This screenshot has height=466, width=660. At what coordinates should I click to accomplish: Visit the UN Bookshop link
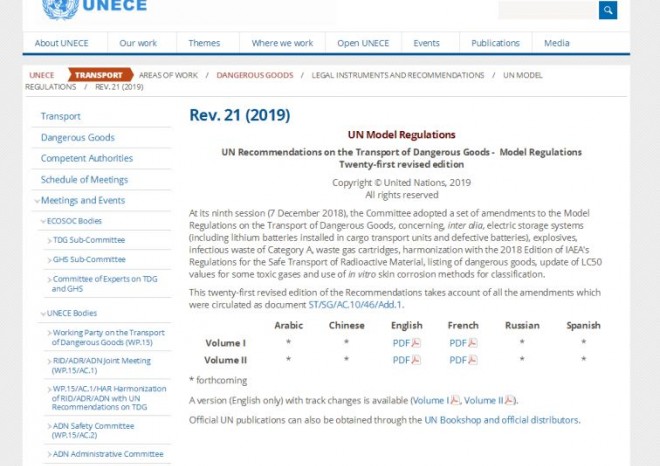pyautogui.click(x=461, y=420)
